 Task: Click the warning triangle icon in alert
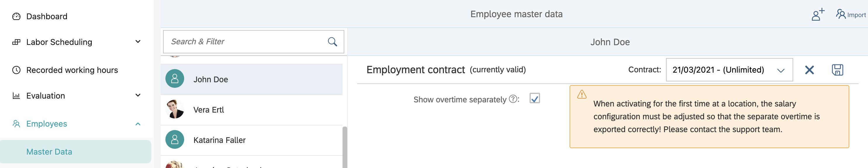click(582, 94)
